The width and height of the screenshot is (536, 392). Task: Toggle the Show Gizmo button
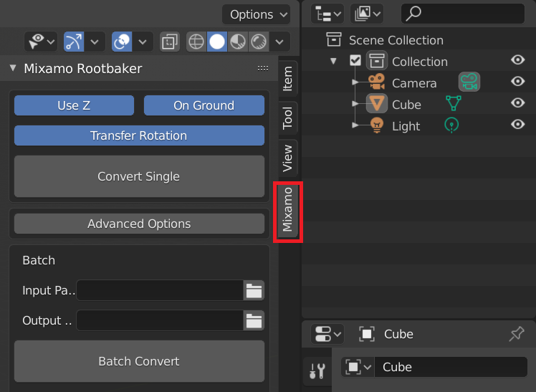[74, 42]
